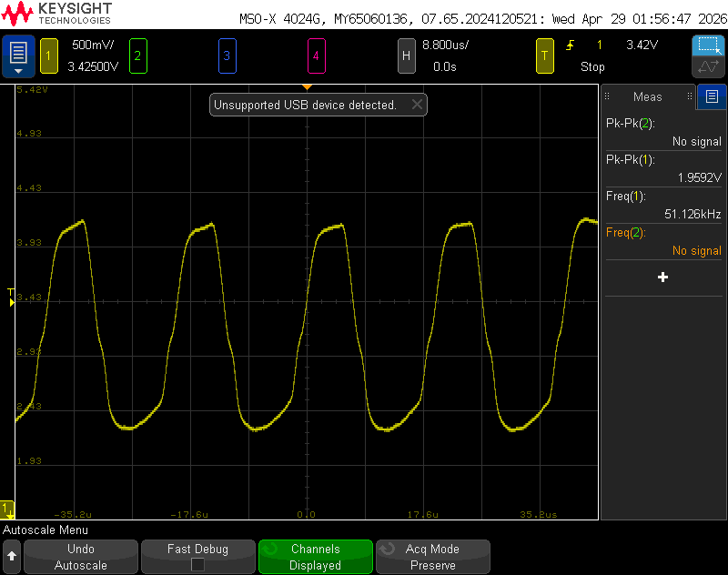Image resolution: width=728 pixels, height=575 pixels.
Task: Click the trigger level 3.42V value
Action: click(642, 45)
